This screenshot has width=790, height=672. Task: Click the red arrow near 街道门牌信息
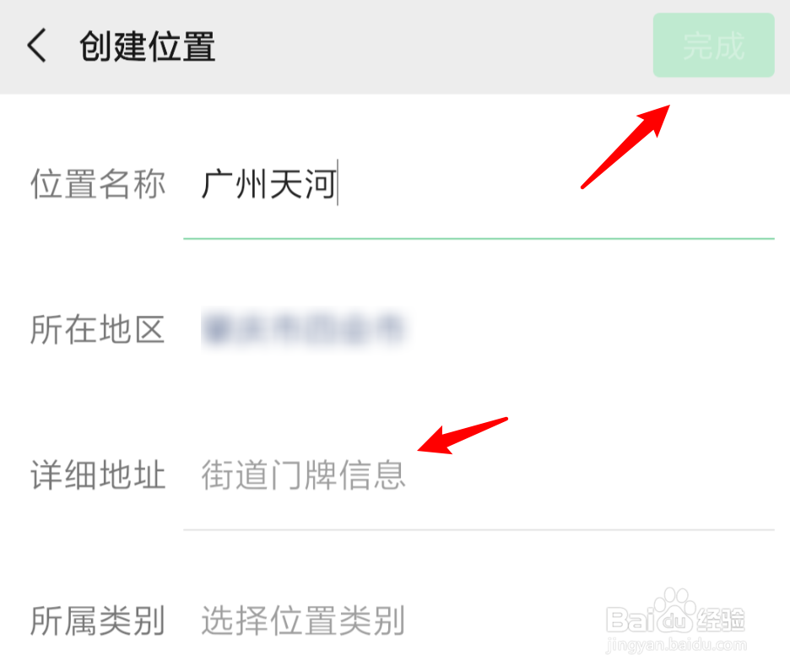pyautogui.click(x=463, y=436)
